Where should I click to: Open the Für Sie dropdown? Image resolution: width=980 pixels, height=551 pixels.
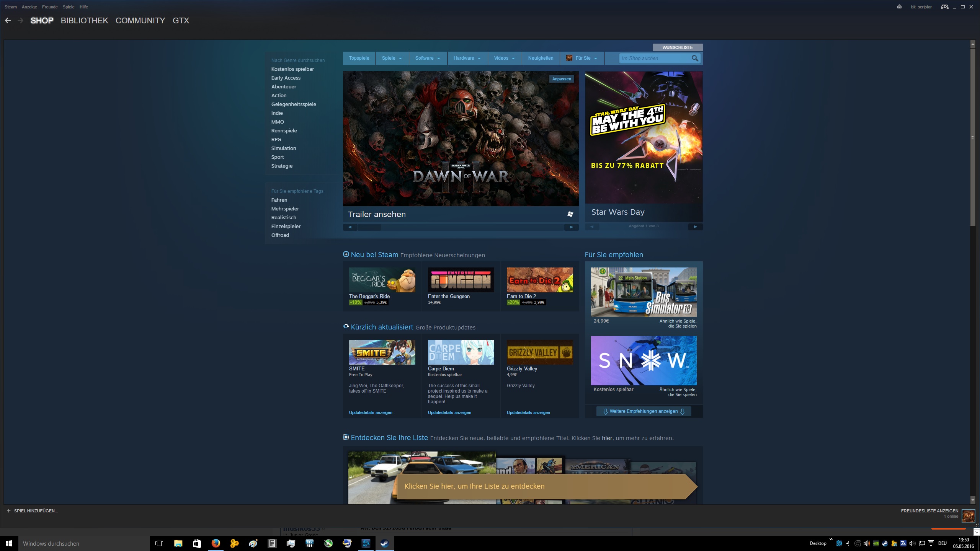pyautogui.click(x=582, y=58)
